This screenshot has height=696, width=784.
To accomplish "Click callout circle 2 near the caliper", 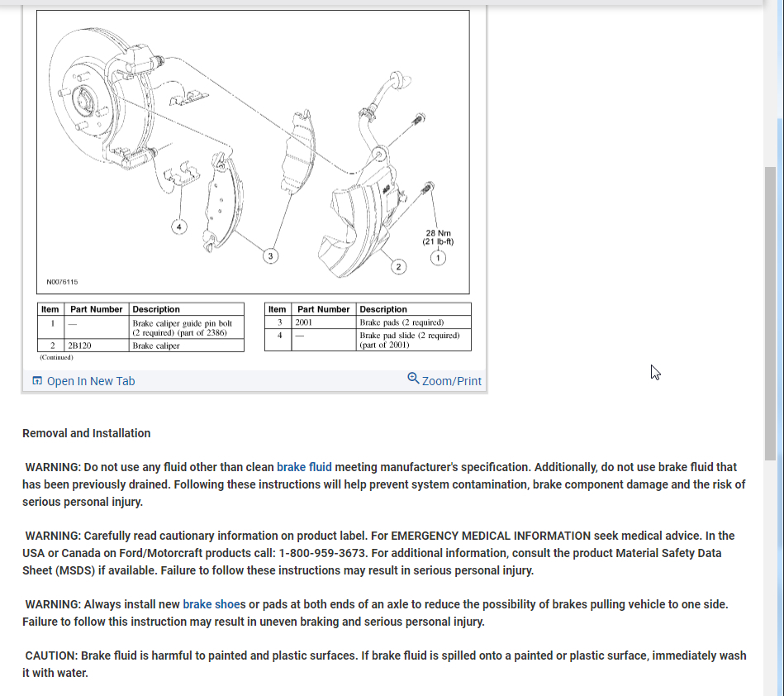I will point(398,267).
